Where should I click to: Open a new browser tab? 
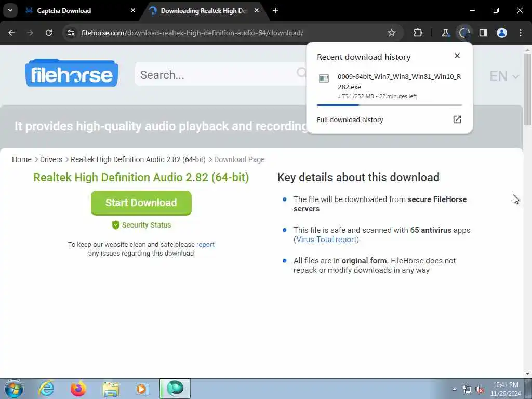click(x=275, y=10)
